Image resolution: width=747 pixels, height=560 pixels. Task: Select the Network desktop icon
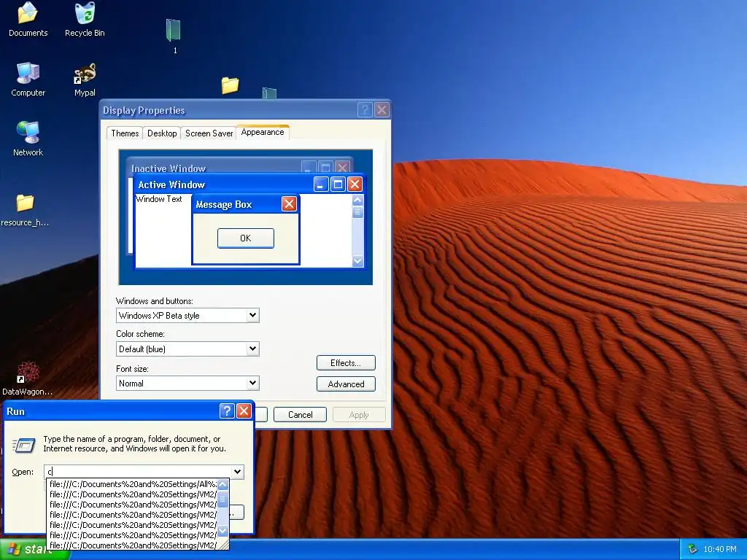(28, 139)
